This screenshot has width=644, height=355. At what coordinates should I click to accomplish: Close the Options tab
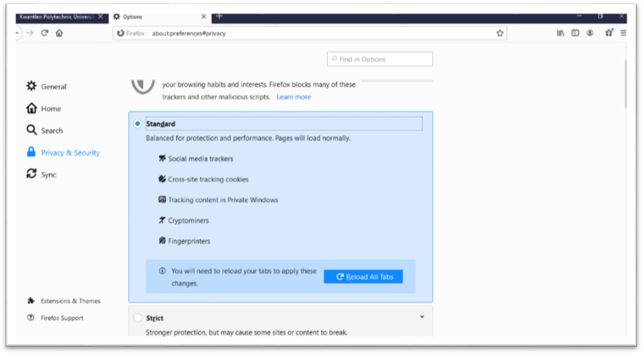click(203, 17)
